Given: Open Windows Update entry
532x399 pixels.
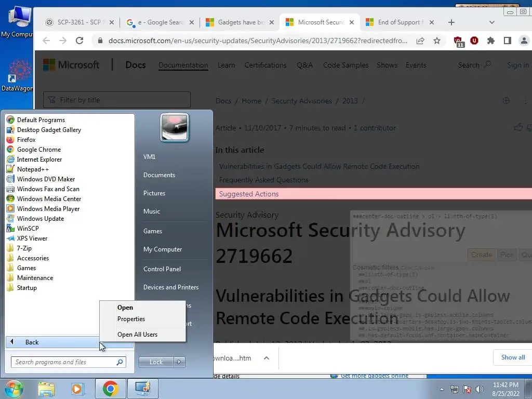Looking at the screenshot, I should click(41, 218).
